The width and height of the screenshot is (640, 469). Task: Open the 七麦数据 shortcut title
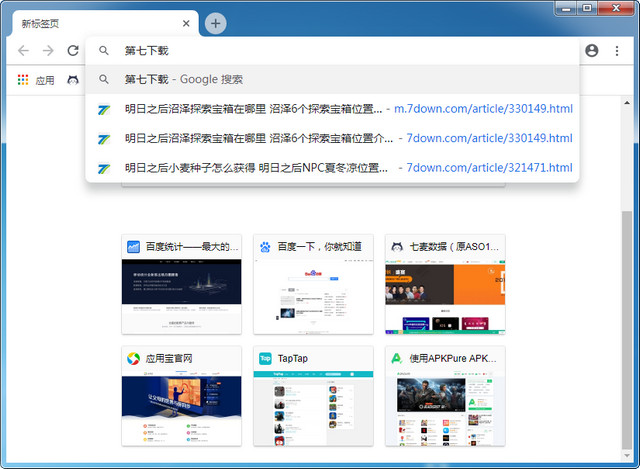point(454,247)
